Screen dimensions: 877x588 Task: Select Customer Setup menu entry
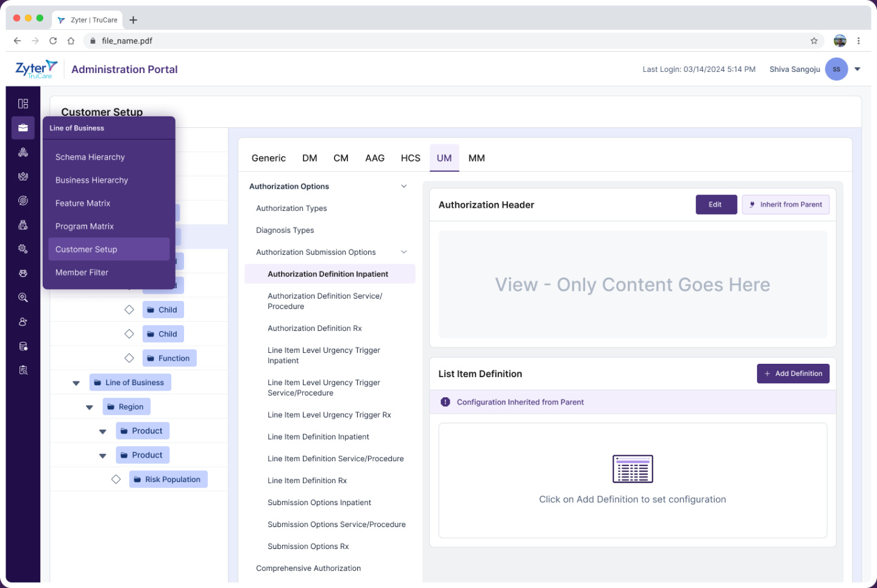click(109, 249)
